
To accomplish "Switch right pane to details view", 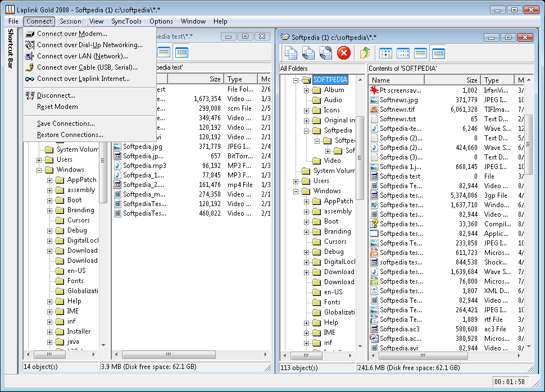I will pyautogui.click(x=438, y=53).
